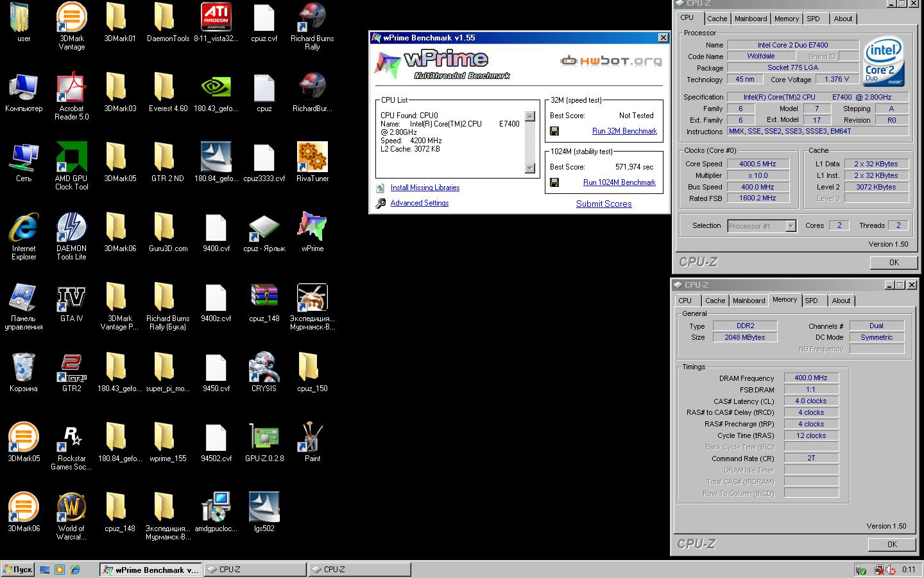
Task: Open the cpuz3333.cvf file
Action: point(264,162)
